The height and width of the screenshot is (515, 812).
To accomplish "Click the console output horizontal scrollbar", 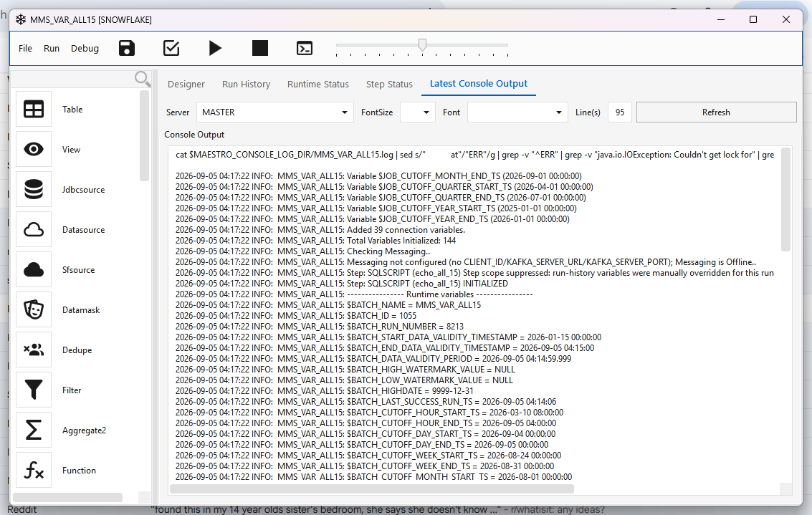I will pos(372,488).
